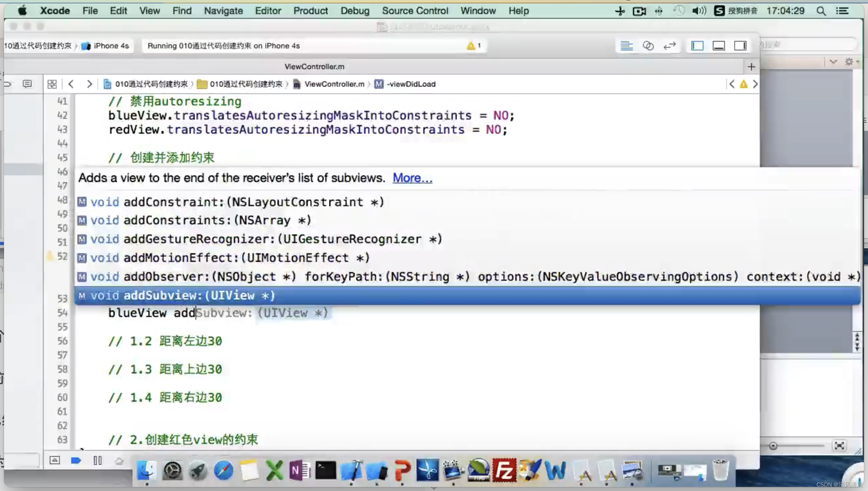Open the Product menu

[311, 11]
